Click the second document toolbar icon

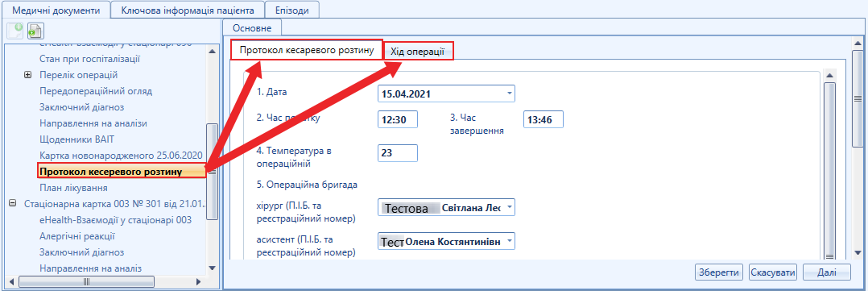[x=36, y=31]
